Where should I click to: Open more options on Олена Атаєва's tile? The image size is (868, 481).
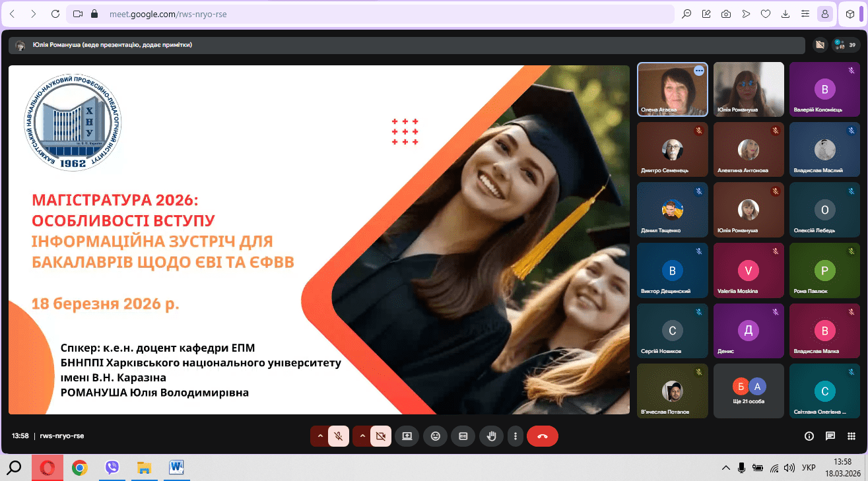point(699,71)
